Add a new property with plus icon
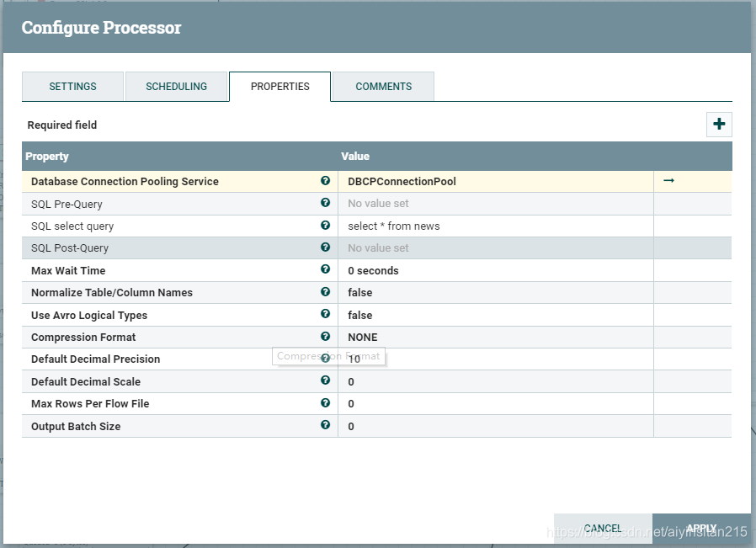The image size is (756, 548). tap(719, 125)
